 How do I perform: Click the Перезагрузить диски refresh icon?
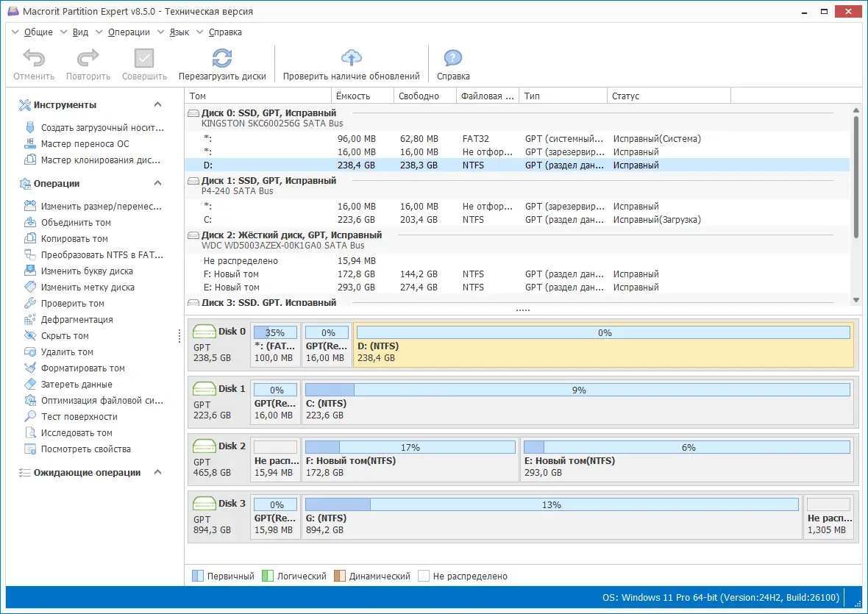222,58
